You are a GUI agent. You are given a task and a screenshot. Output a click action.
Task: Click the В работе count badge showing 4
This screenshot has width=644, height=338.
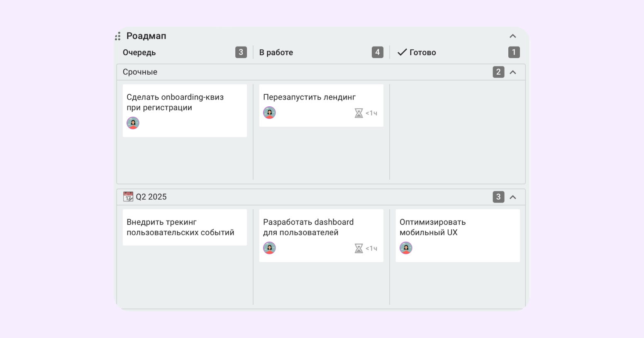pos(378,52)
